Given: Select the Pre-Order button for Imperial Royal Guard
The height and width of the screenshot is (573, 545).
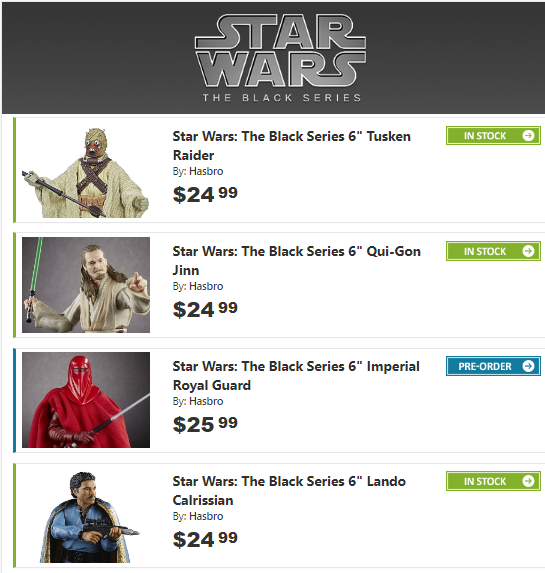Looking at the screenshot, I should point(493,366).
